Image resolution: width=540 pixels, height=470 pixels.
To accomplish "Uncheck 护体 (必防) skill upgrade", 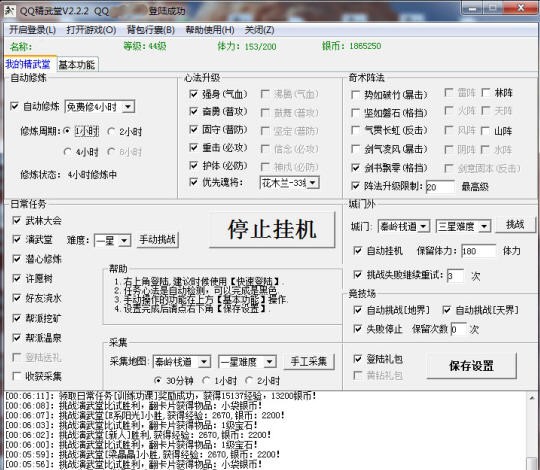I will (194, 165).
